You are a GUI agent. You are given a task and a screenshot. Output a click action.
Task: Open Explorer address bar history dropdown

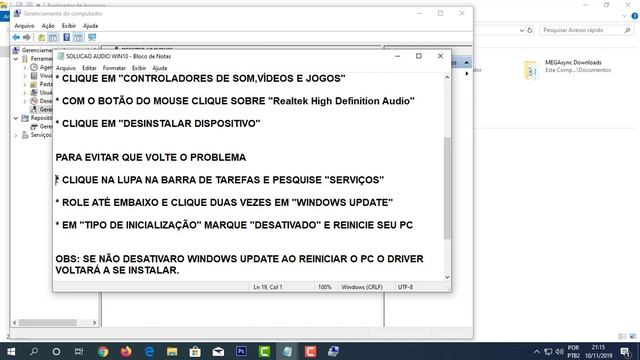(522, 30)
